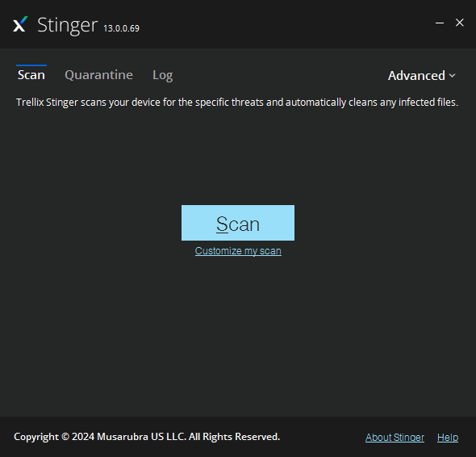
Task: Open the About Stinger link
Action: tap(395, 438)
